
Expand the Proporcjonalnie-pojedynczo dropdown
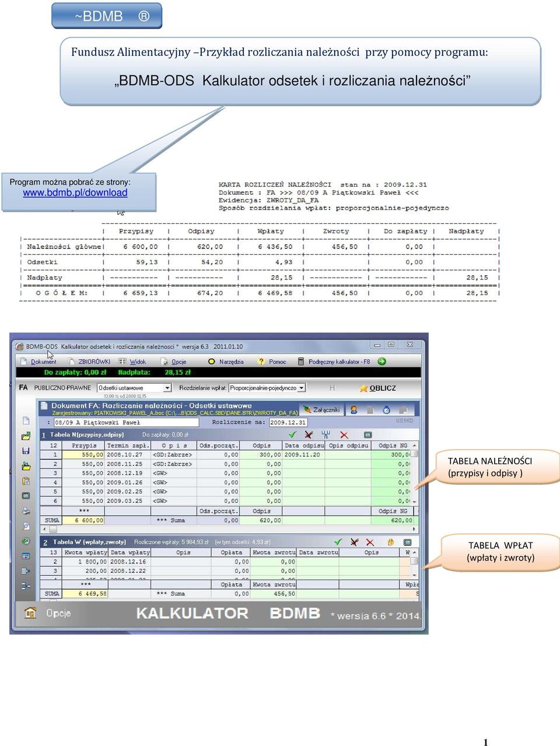point(302,388)
